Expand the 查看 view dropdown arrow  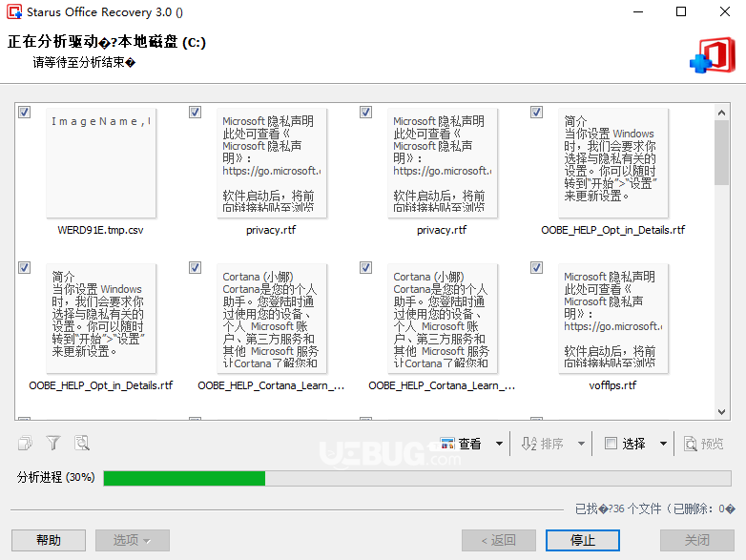point(499,444)
